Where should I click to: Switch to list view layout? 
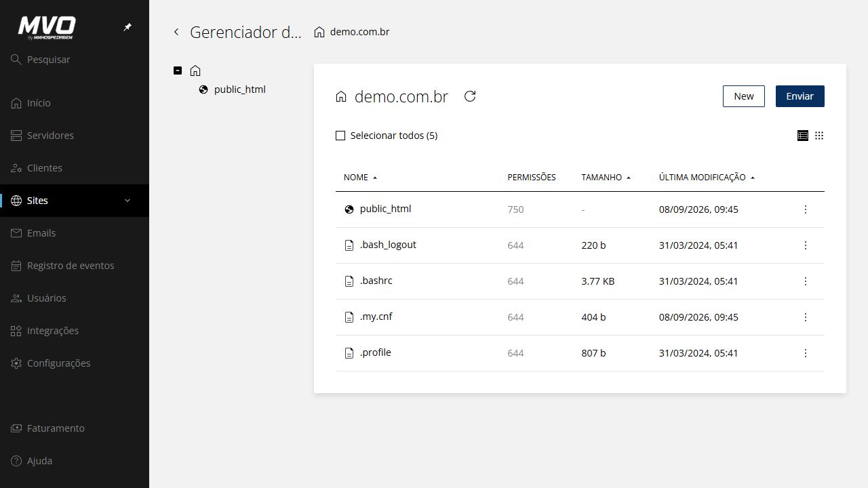coord(803,136)
